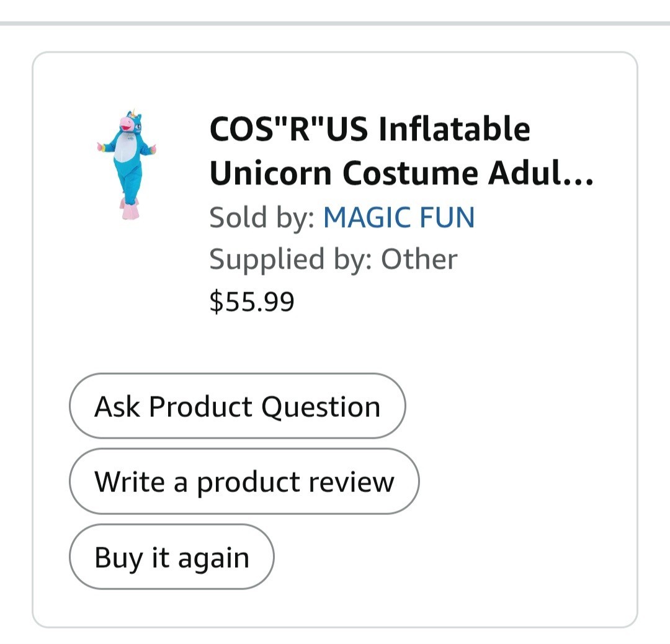Tap the pink feet of the unicorn image
Screen dimensions: 670x644
click(x=130, y=210)
